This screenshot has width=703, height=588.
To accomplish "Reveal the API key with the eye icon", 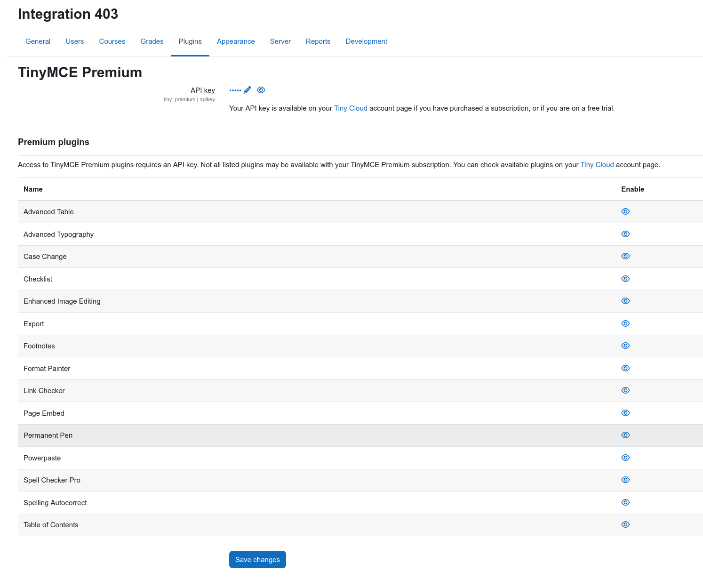I will click(261, 90).
